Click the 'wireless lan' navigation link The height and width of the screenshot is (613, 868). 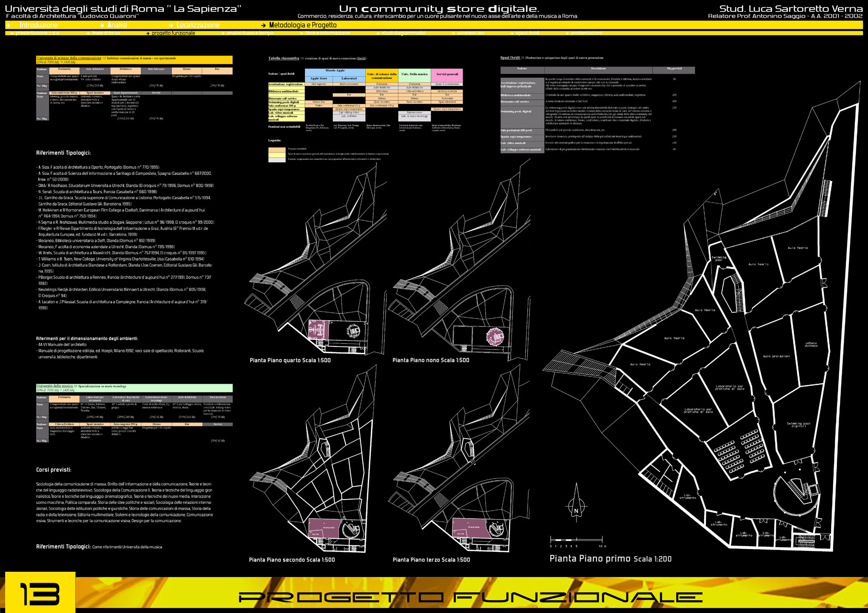point(470,33)
